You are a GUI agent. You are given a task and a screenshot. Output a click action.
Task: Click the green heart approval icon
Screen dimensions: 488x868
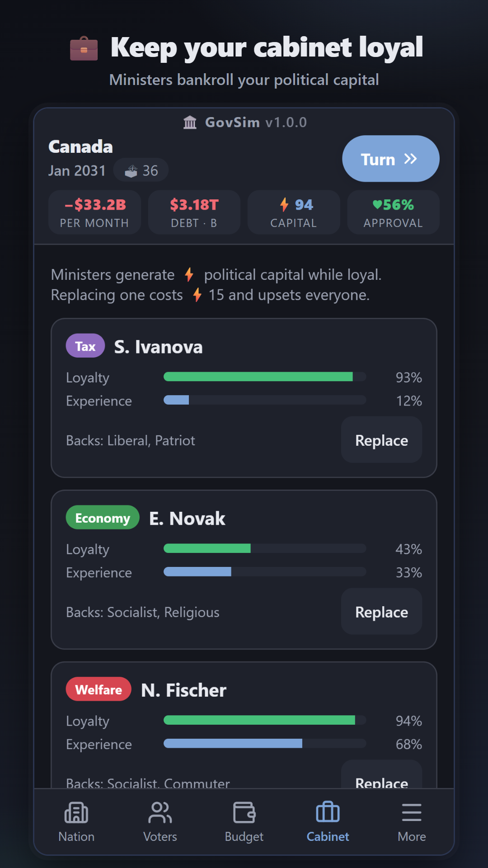coord(377,205)
